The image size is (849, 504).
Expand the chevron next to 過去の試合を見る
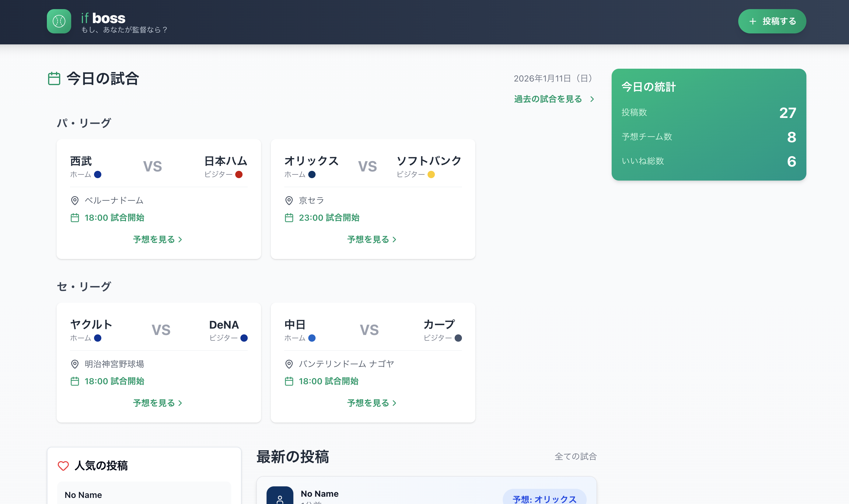[x=592, y=99]
